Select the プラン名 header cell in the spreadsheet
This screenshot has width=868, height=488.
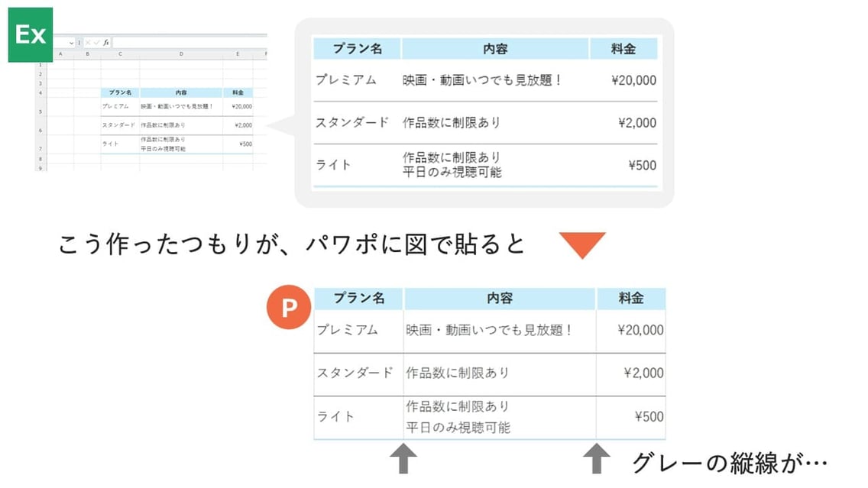coord(120,92)
